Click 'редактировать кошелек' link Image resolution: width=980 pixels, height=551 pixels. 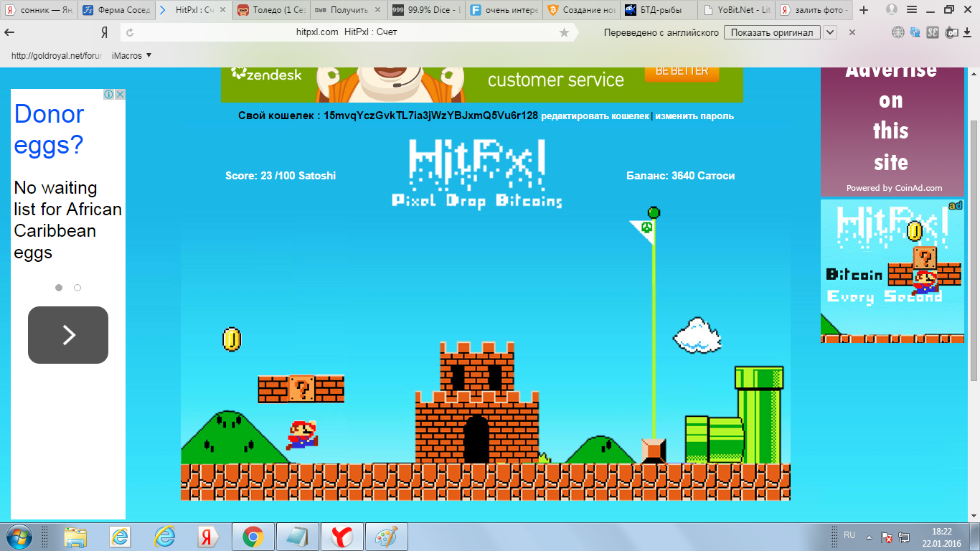click(x=595, y=116)
